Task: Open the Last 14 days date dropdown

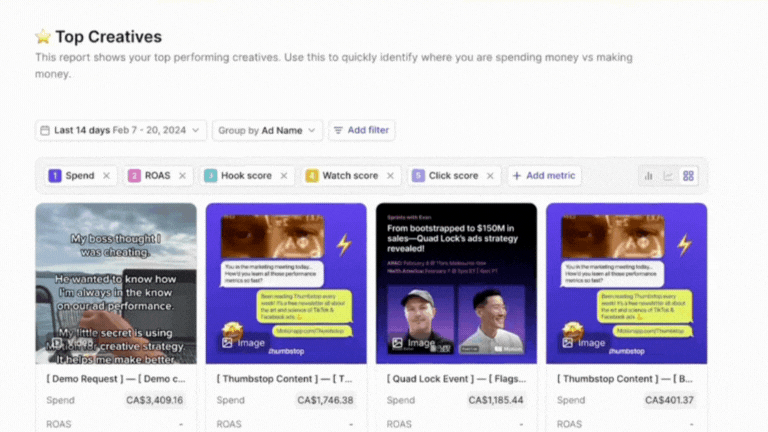Action: point(120,130)
